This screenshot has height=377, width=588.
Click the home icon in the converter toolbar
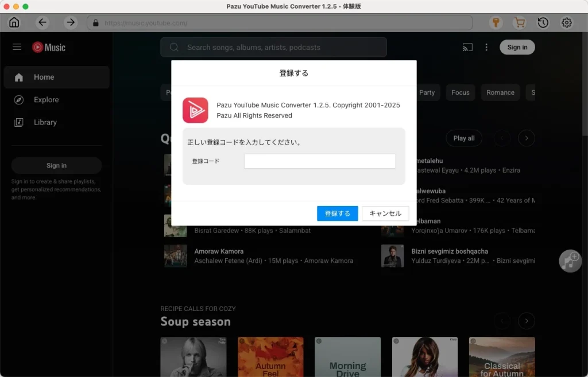pyautogui.click(x=14, y=22)
